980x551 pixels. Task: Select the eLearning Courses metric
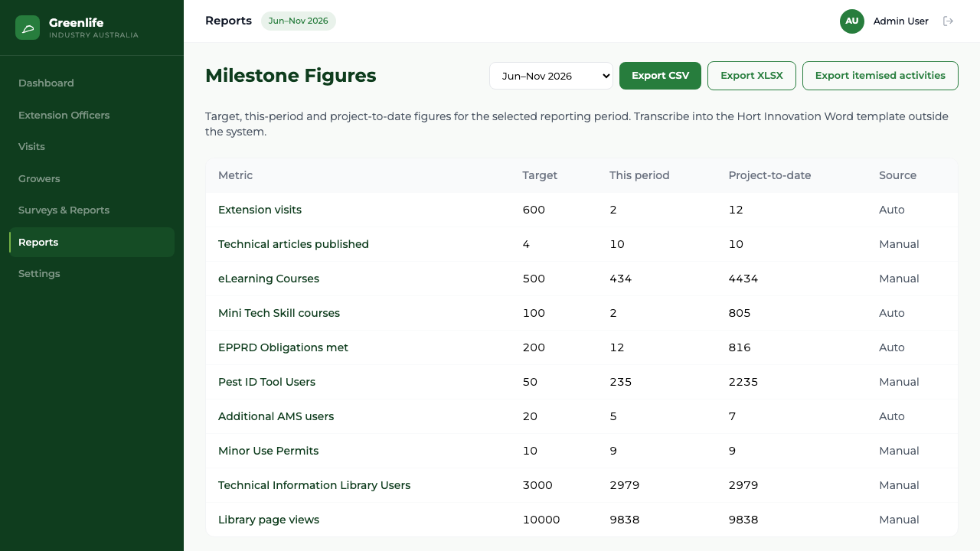coord(582,279)
